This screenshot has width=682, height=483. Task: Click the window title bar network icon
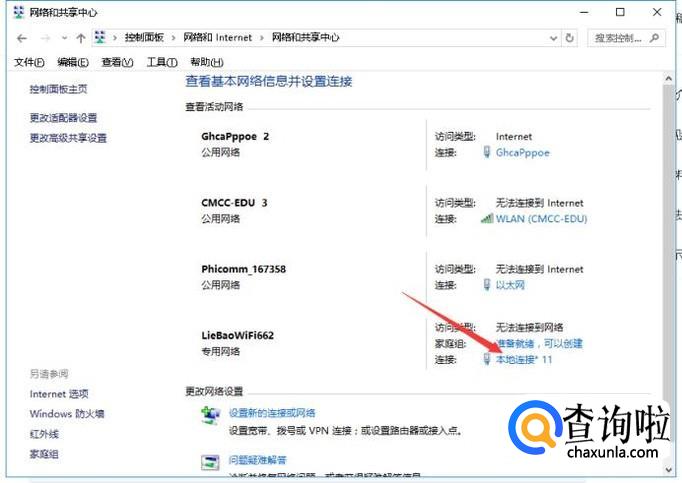(x=19, y=12)
